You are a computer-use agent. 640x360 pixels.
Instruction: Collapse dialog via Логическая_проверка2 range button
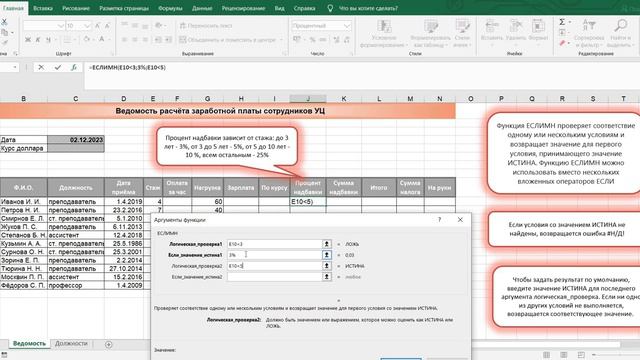click(327, 266)
